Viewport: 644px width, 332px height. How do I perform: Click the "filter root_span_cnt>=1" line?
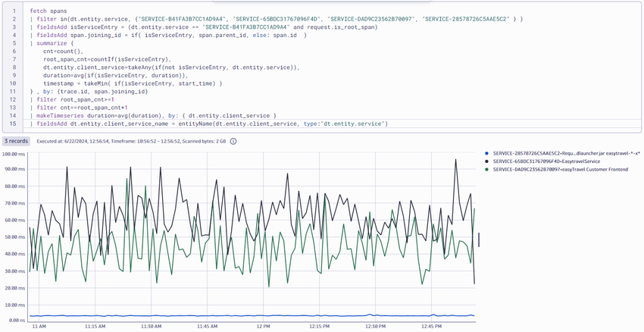click(72, 99)
